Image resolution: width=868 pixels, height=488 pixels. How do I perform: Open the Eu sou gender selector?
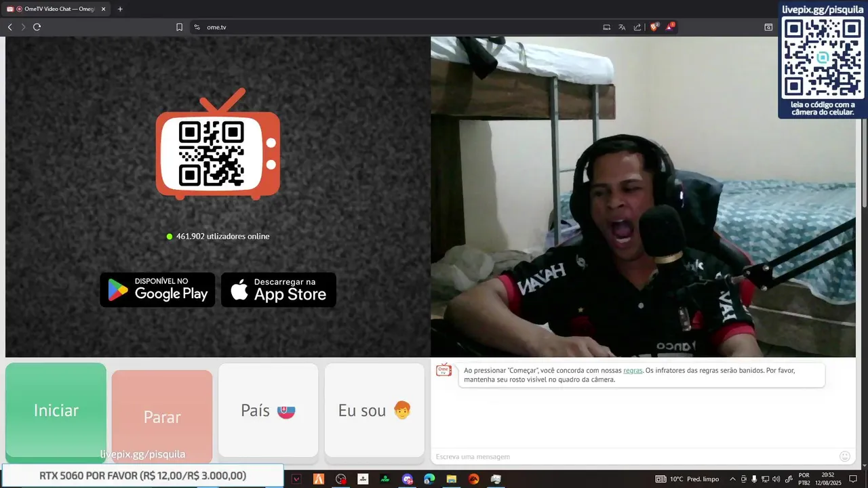tap(374, 410)
